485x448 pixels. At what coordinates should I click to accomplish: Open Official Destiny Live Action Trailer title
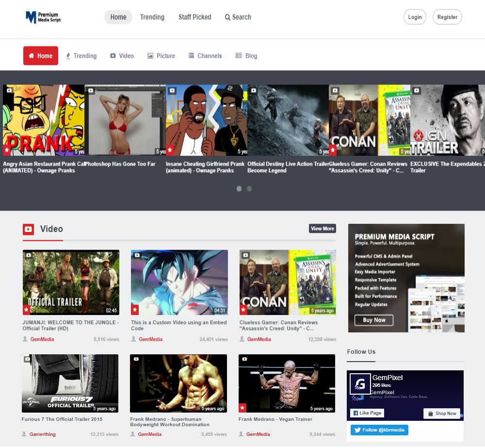pos(288,167)
